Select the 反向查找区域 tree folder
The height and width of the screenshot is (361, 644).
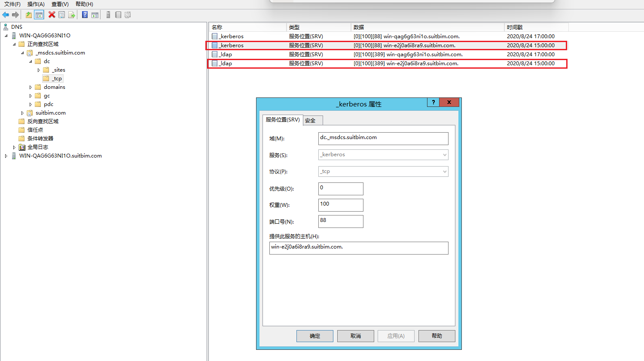pos(43,121)
